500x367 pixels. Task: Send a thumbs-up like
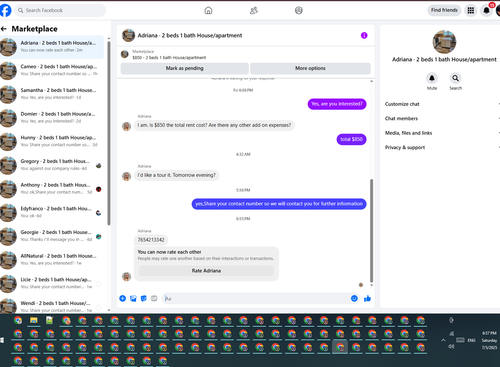click(x=367, y=298)
